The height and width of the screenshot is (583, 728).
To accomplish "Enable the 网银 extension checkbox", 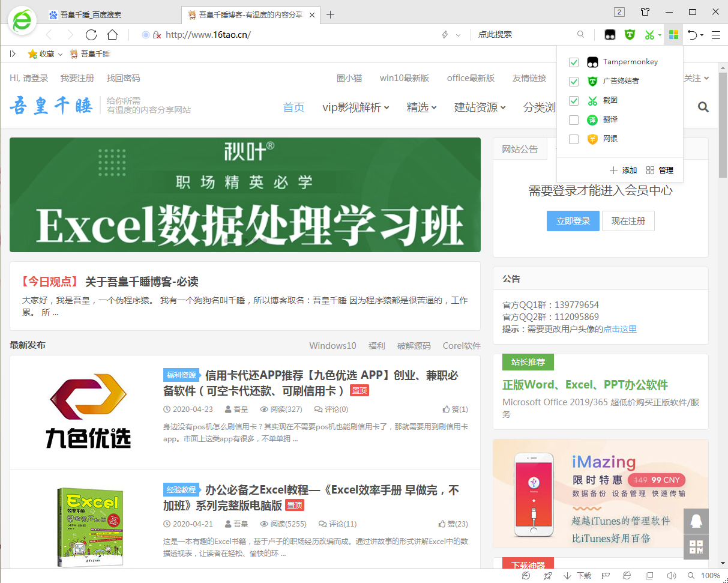I will (574, 139).
